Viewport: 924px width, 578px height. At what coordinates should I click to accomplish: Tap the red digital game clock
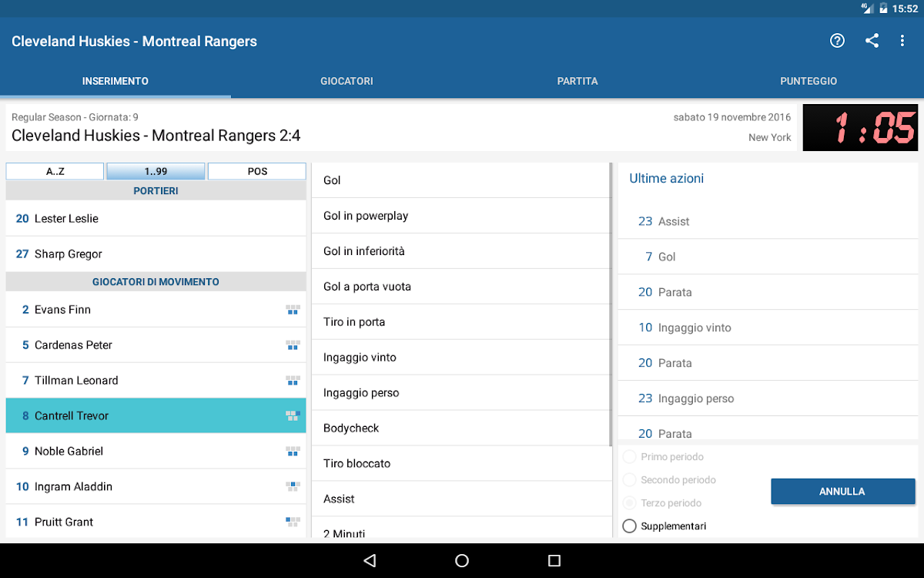pos(860,128)
